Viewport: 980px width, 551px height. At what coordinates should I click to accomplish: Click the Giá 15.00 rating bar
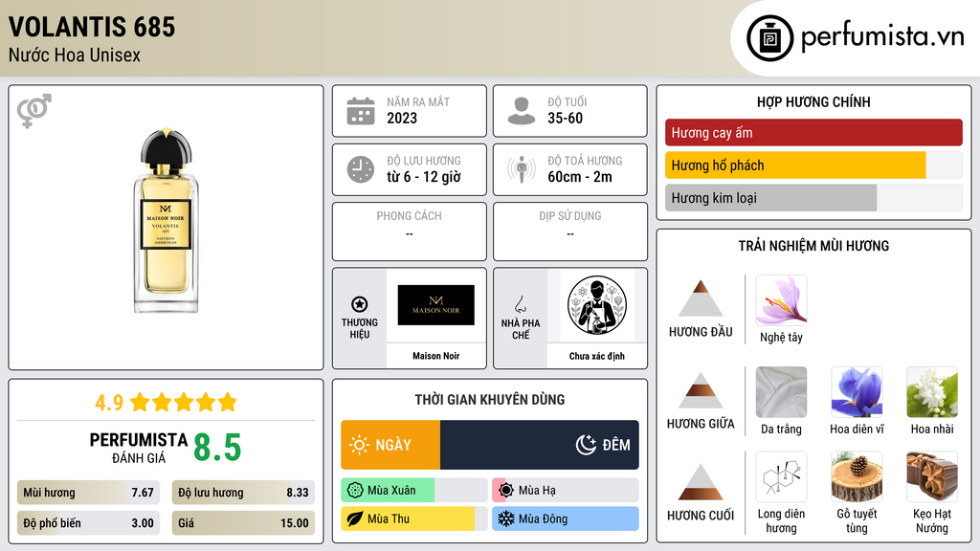coord(243,523)
